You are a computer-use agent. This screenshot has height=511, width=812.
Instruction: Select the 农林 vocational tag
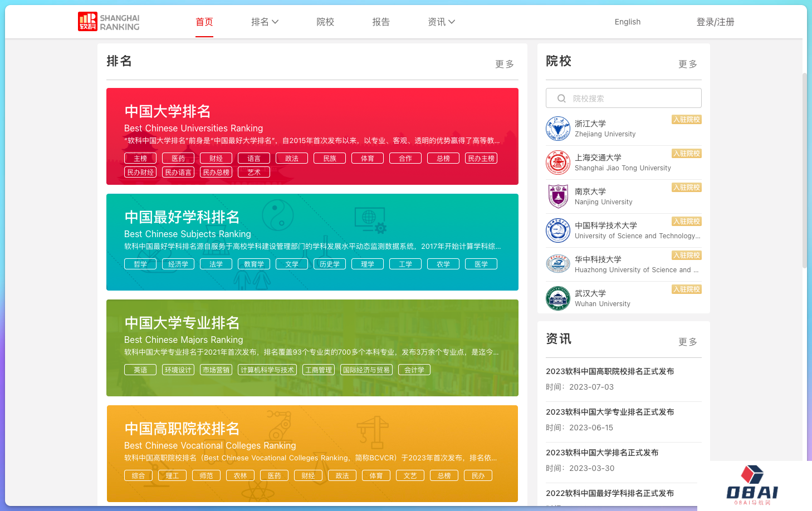(240, 475)
